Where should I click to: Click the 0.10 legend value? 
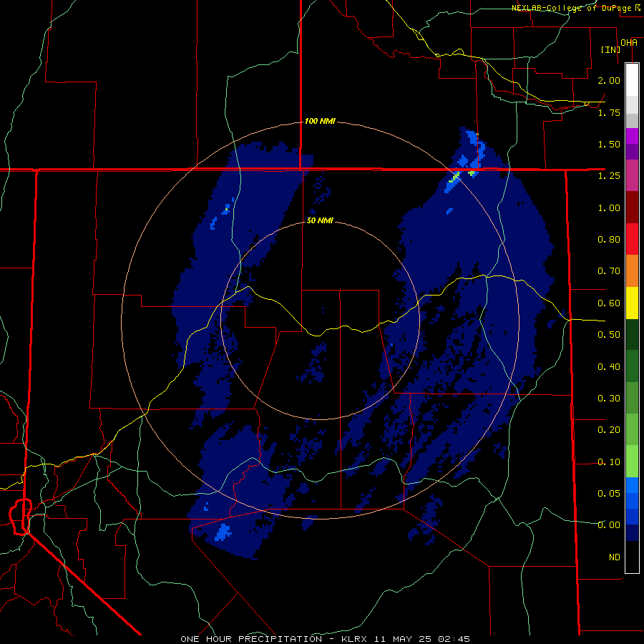point(609,462)
